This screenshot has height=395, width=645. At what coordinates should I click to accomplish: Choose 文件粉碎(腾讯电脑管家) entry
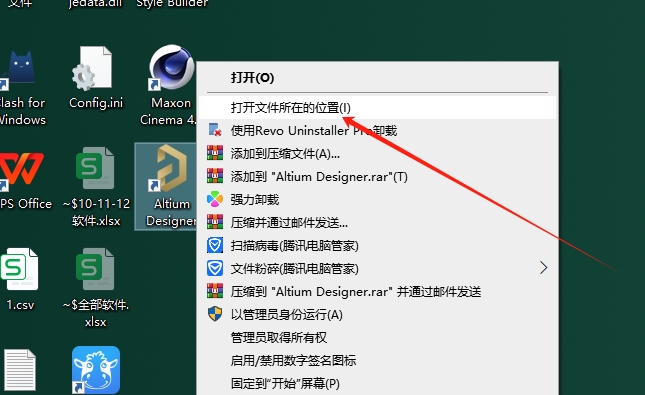(x=377, y=269)
